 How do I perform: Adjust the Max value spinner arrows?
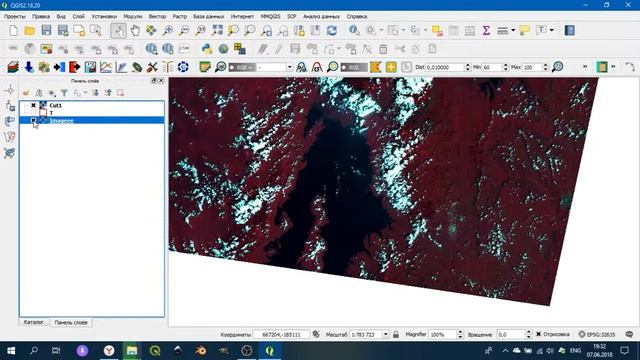click(545, 67)
